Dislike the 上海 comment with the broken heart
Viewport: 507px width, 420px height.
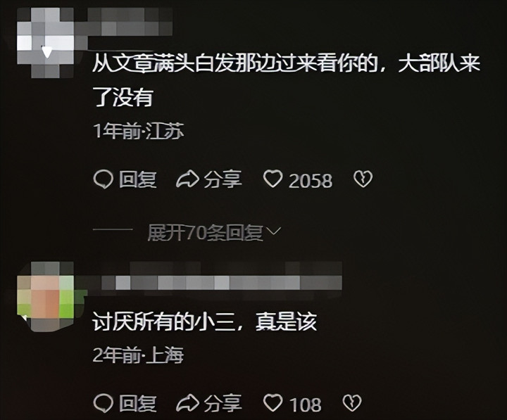coord(352,403)
